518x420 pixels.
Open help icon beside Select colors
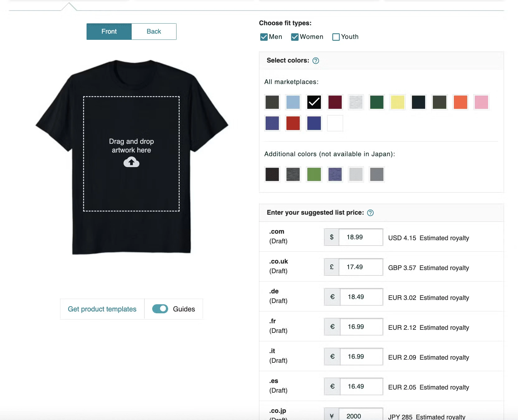316,61
